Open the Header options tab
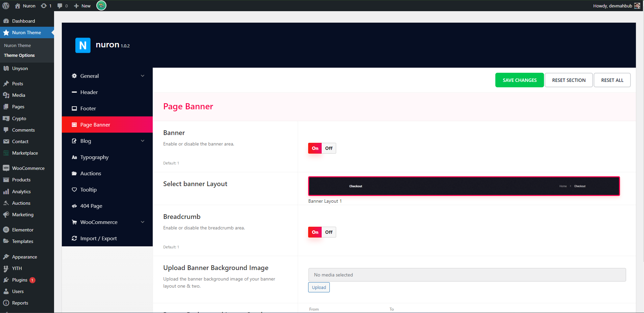 coord(107,92)
